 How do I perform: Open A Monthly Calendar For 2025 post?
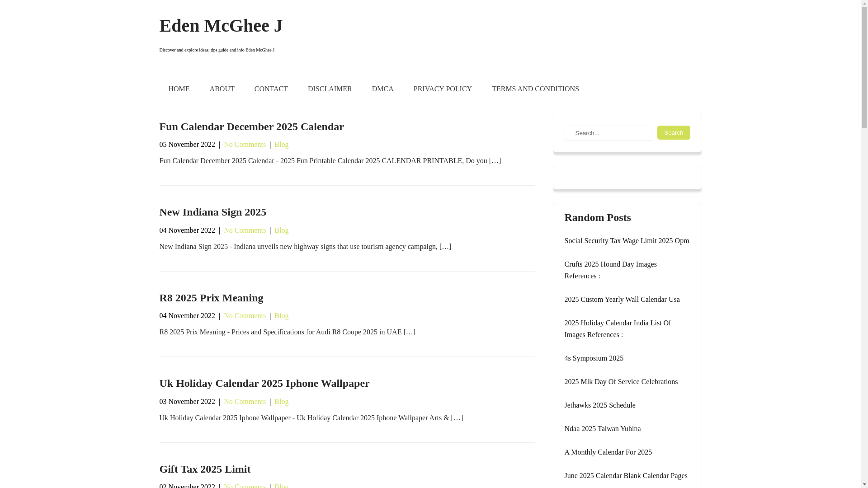(608, 452)
